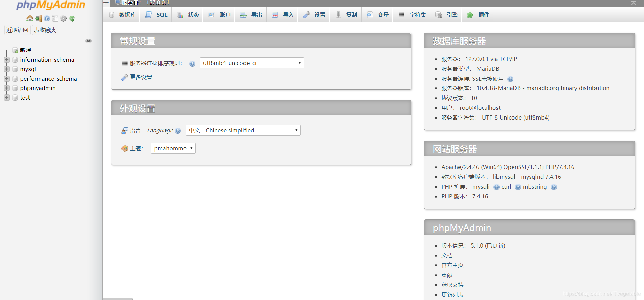The width and height of the screenshot is (644, 300).
Task: Click the 服务器字符集 UTF-8 Unicode line
Action: pos(495,117)
